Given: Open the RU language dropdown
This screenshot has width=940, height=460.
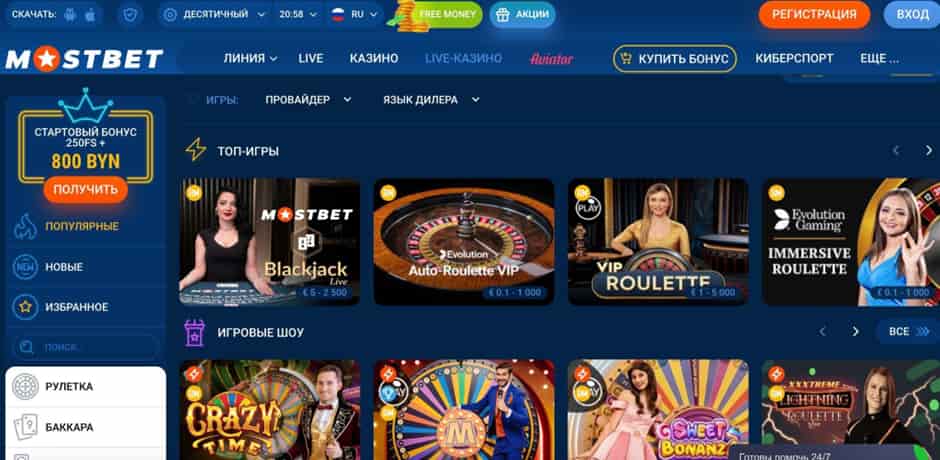Looking at the screenshot, I should coord(354,14).
